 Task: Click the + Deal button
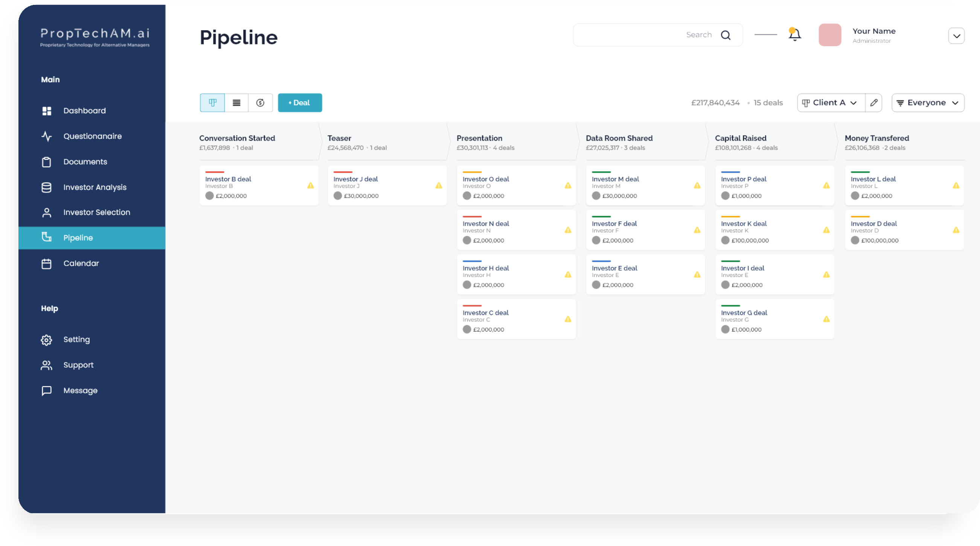tap(300, 103)
